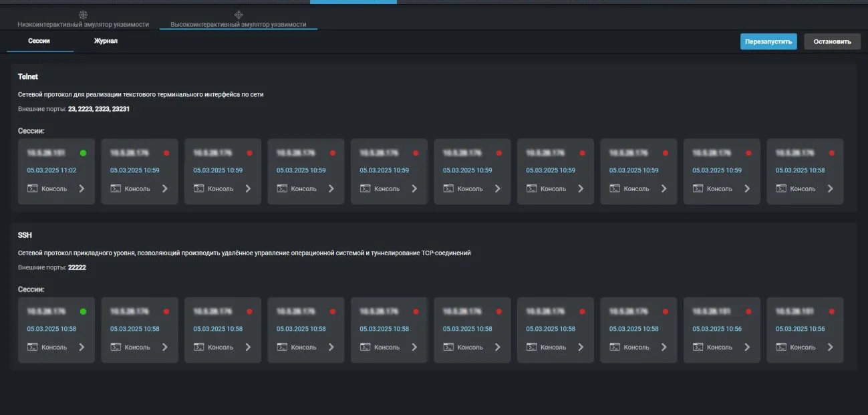Click the date 05.03.2025 11:02 in Telnet
Image resolution: width=868 pixels, height=415 pixels.
click(x=51, y=170)
